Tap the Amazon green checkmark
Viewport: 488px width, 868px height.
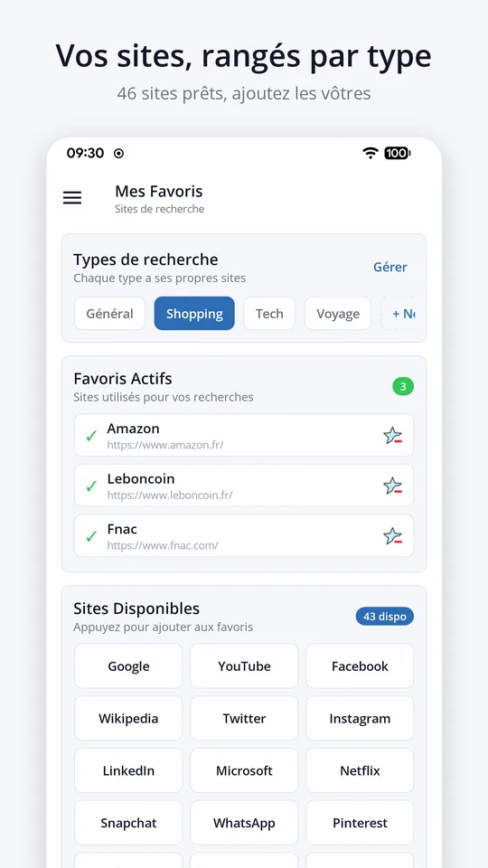pos(91,436)
